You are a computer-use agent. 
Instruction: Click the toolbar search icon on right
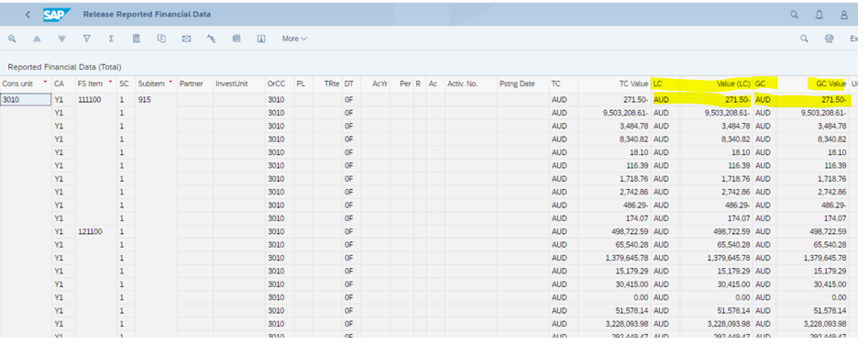(x=805, y=39)
